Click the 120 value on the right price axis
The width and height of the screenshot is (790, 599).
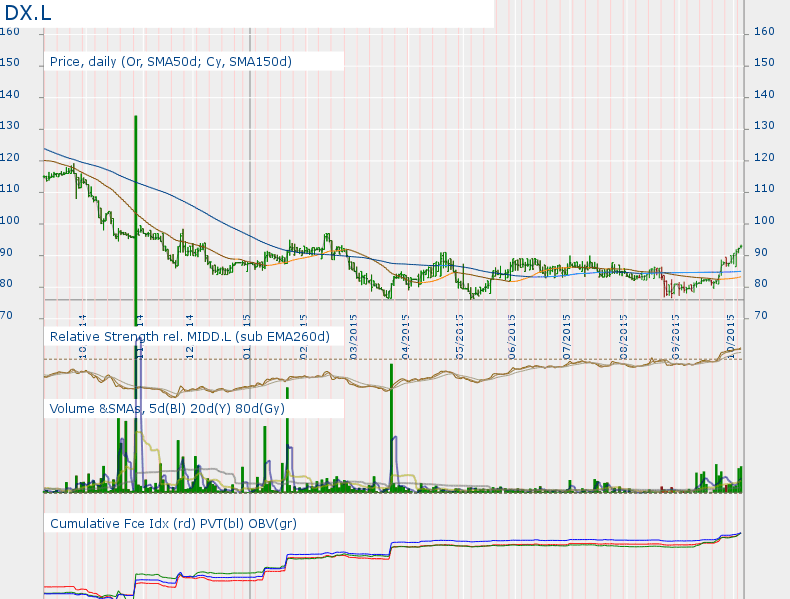tap(764, 157)
